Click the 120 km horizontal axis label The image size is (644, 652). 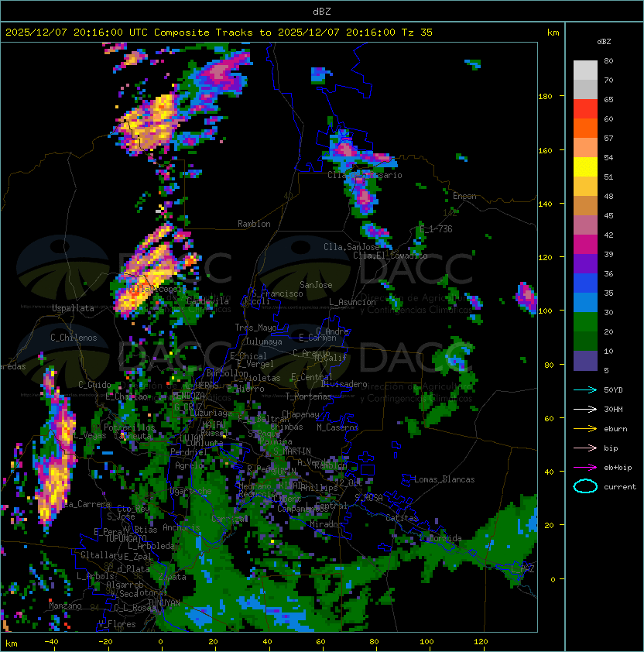tap(481, 642)
